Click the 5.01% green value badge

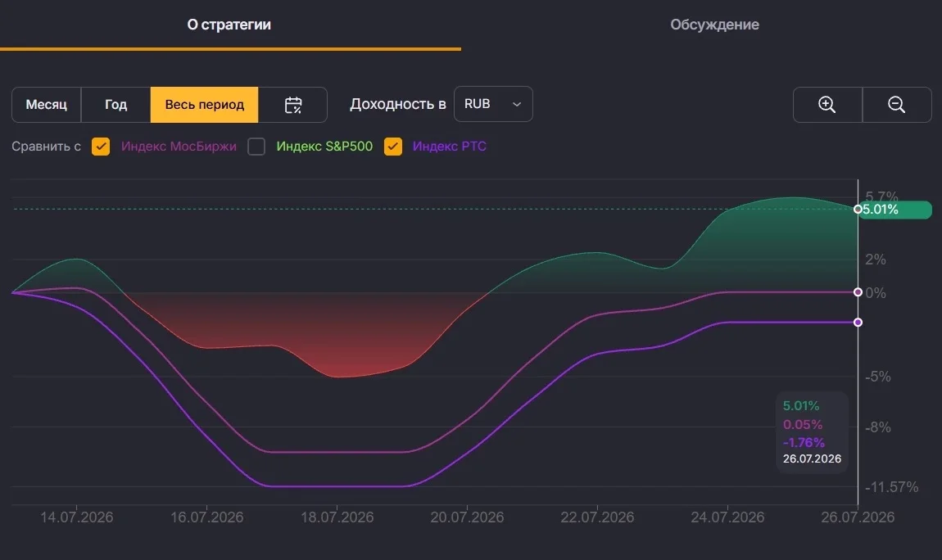click(x=895, y=210)
